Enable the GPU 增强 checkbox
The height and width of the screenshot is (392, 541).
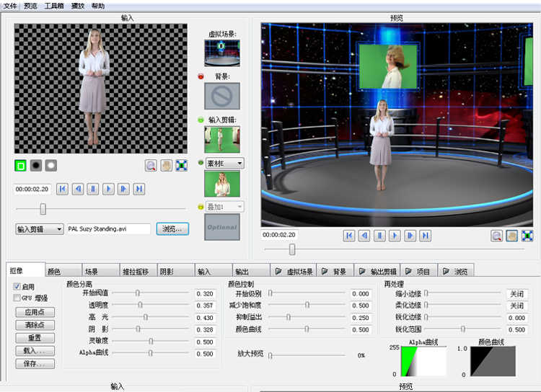click(17, 298)
